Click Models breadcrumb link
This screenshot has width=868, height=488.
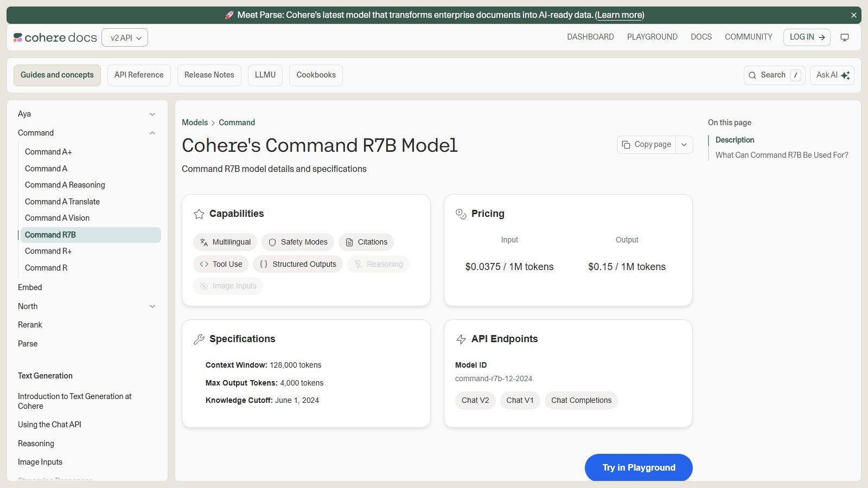195,123
